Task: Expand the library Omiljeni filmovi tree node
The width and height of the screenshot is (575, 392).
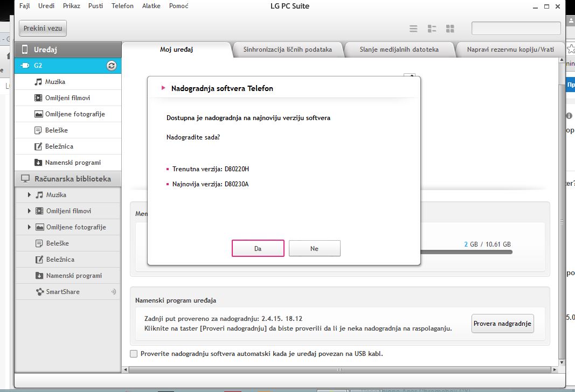Action: 29,211
